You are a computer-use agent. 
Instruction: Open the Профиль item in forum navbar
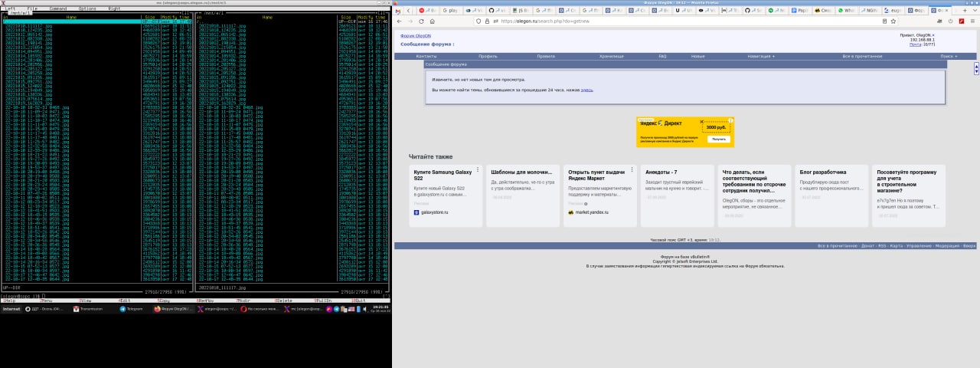[488, 56]
